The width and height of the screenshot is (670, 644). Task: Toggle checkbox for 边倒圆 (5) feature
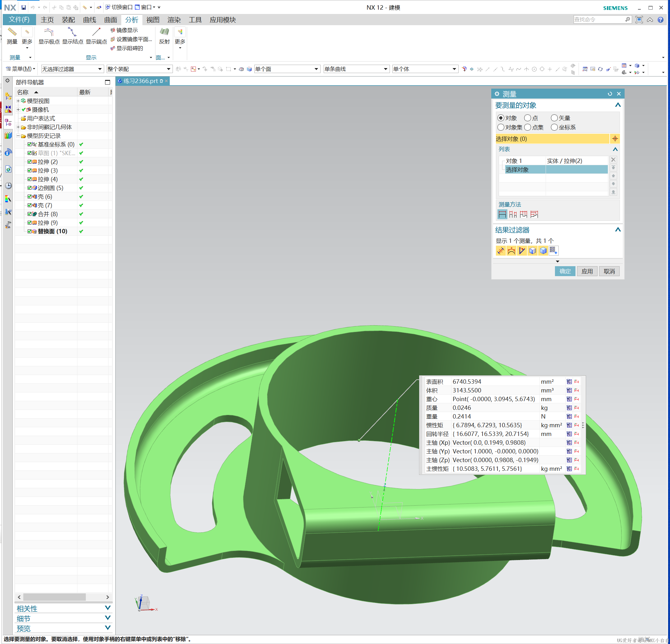[30, 188]
